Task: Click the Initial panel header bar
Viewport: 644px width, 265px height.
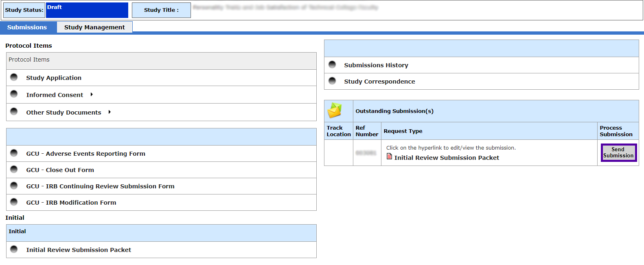Action: [161, 233]
